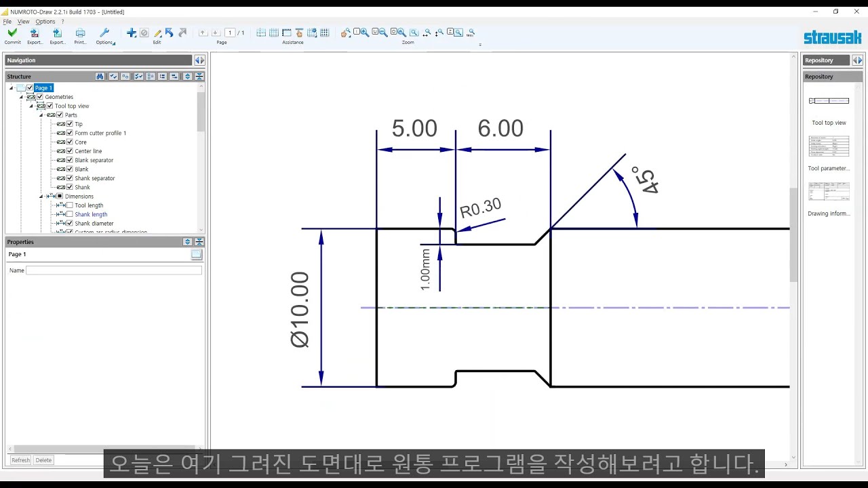Toggle the Page 1 checkbox
This screenshot has width=868, height=488.
click(30, 87)
